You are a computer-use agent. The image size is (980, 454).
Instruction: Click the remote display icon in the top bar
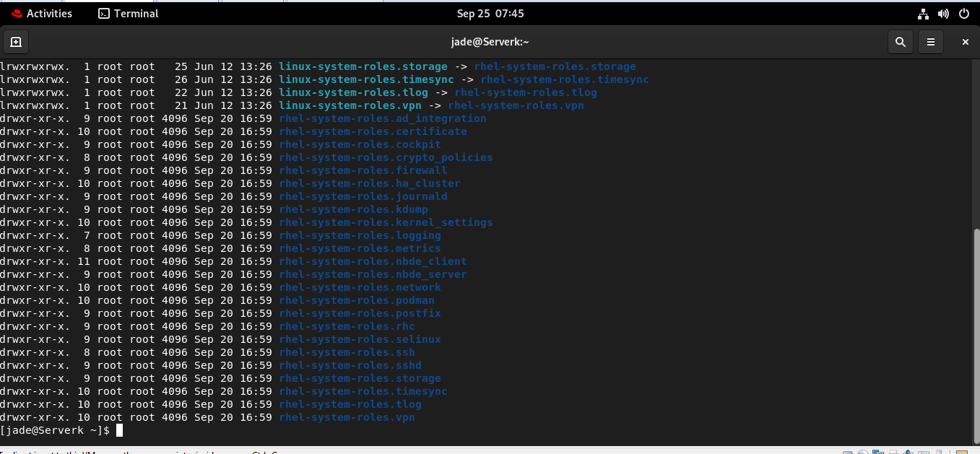pos(922,13)
